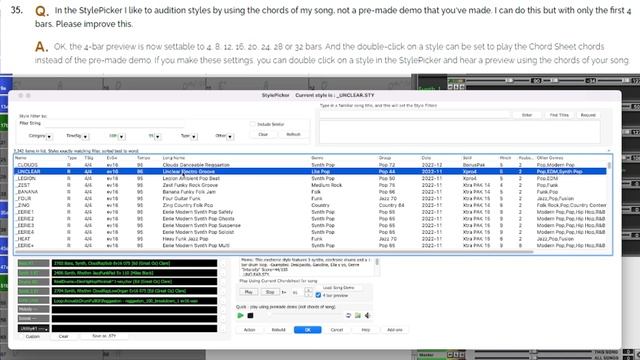Select the _EERIE3 style row
Screen dimensions: 640x360
coord(310,225)
